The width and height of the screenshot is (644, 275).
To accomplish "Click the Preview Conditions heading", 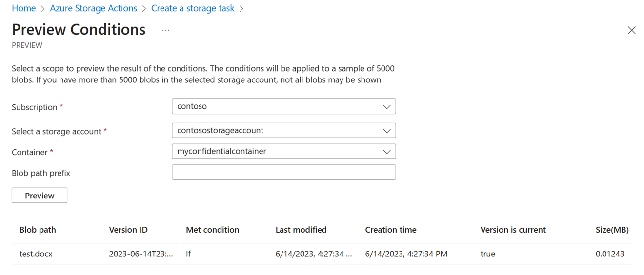I will point(79,29).
